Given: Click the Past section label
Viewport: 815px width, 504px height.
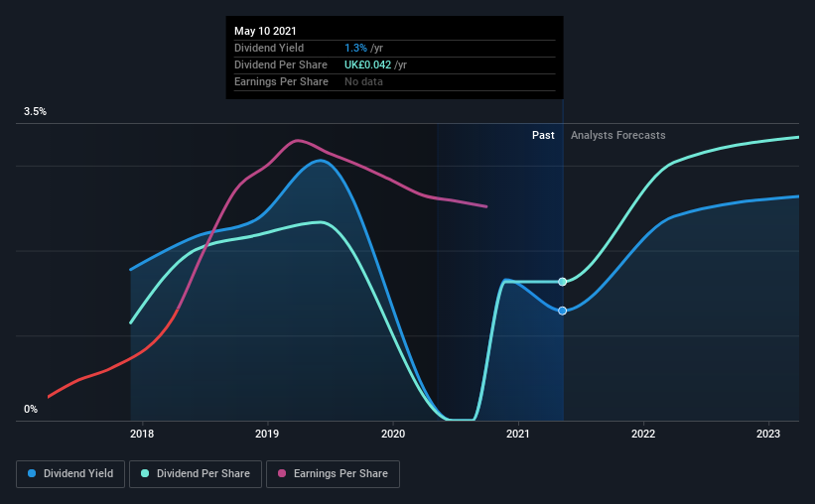Looking at the screenshot, I should pyautogui.click(x=543, y=135).
